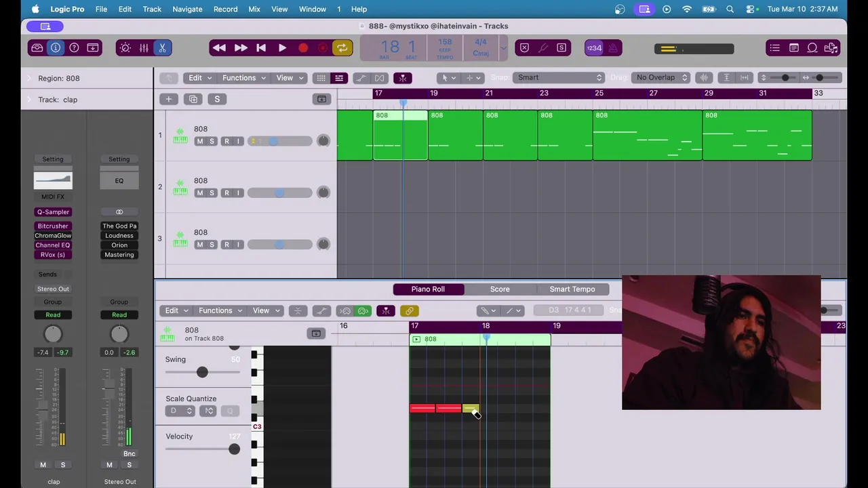Open the Tracks area Edit menu
Image resolution: width=868 pixels, height=488 pixels.
click(x=199, y=78)
